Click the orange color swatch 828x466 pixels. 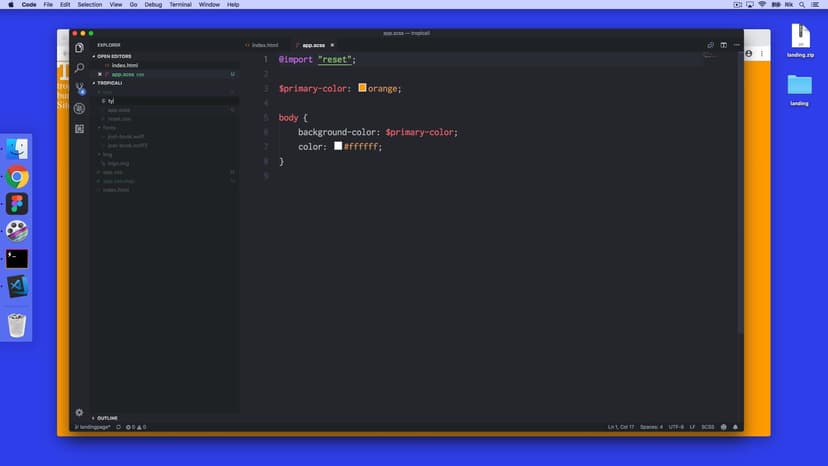[x=362, y=88]
